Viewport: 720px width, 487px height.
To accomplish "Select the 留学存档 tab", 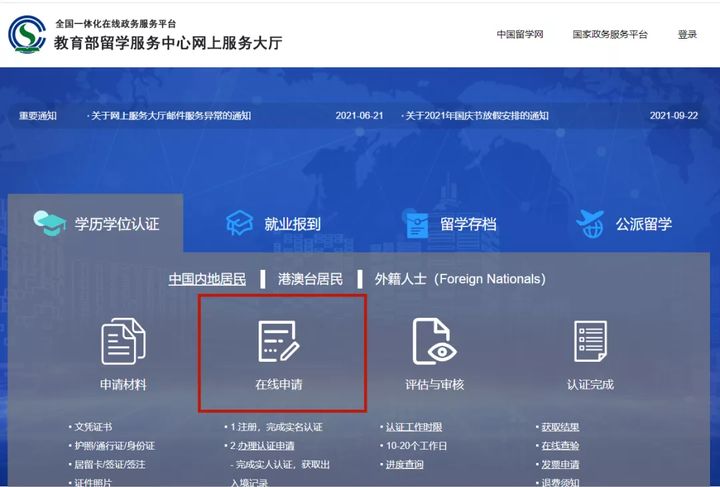I will point(451,224).
